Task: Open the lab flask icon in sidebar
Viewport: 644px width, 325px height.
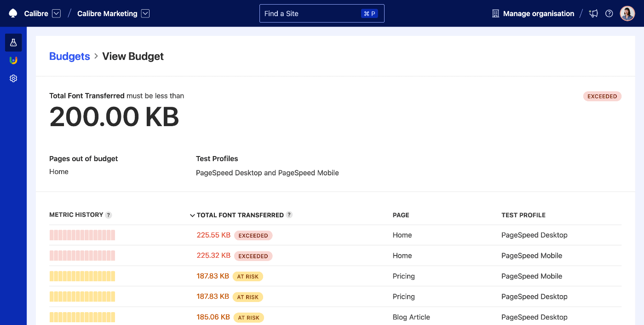Action: (13, 42)
